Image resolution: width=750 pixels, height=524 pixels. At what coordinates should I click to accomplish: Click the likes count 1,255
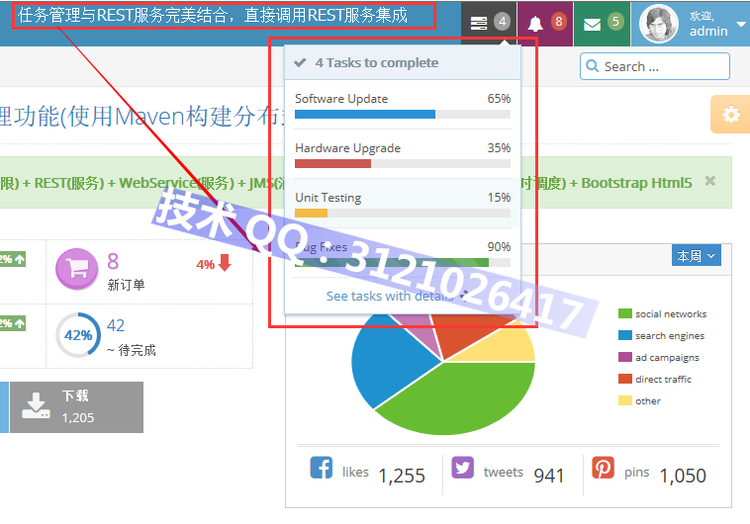coord(402,476)
